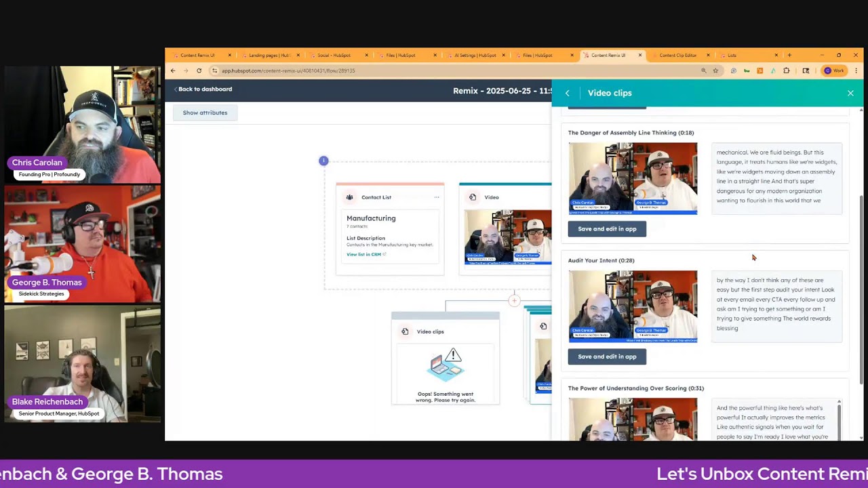The height and width of the screenshot is (488, 868).
Task: Open View list in CRM link
Action: 366,254
